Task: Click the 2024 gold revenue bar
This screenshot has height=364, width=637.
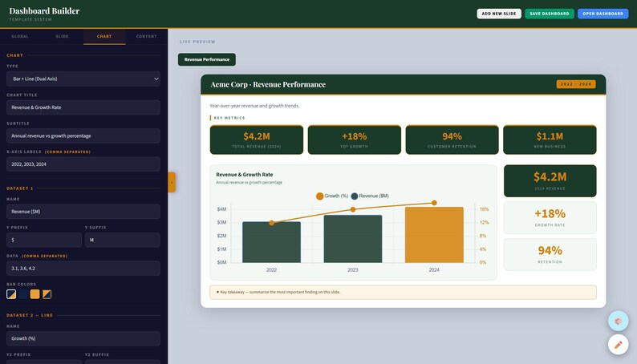Action: (434, 235)
